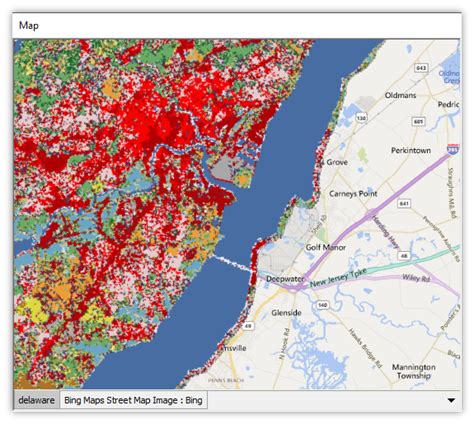
Task: Click the route 130 shield marker
Action: [361, 117]
